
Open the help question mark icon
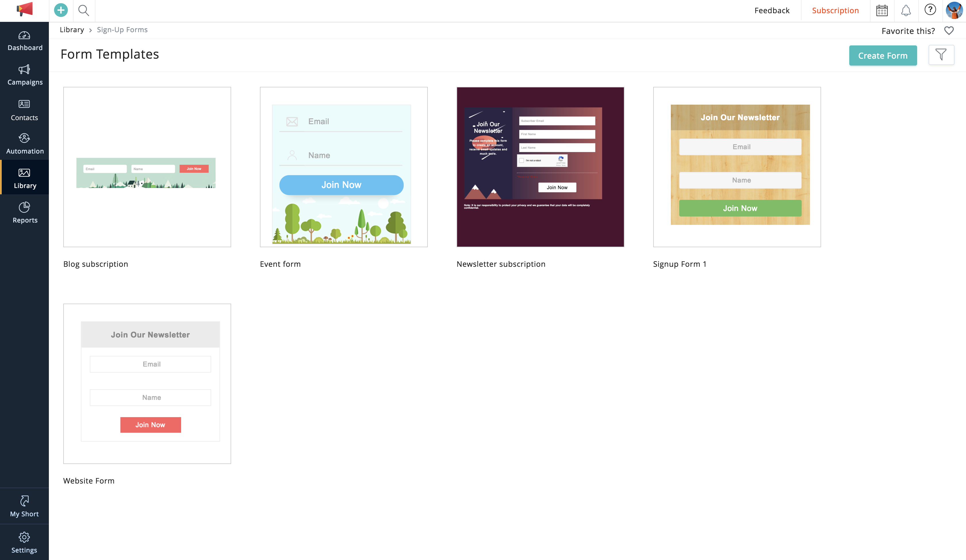pos(930,9)
